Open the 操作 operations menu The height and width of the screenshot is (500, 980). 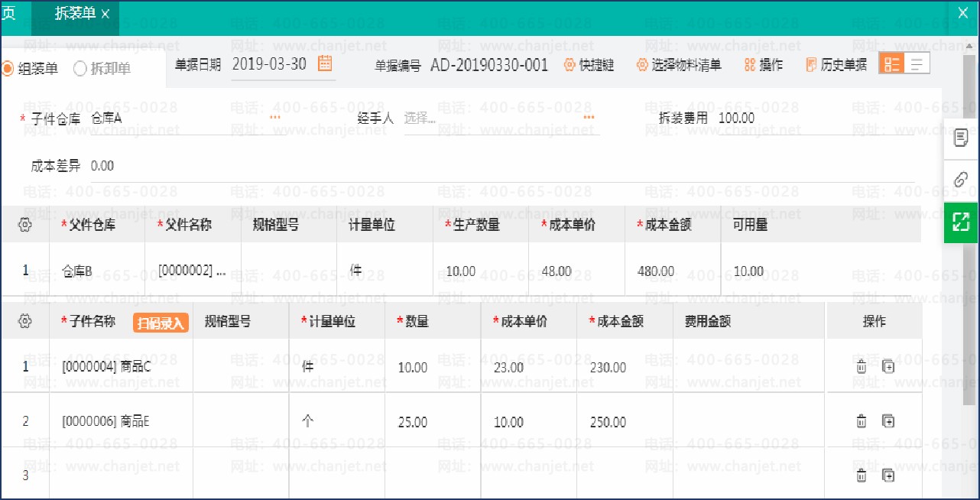coord(763,65)
